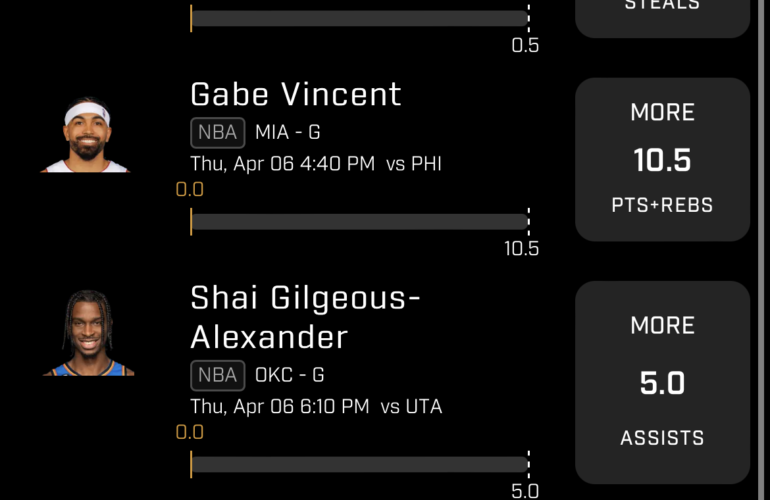Click the 0.0 current value above Shai's bar
The width and height of the screenshot is (770, 500).
190,432
